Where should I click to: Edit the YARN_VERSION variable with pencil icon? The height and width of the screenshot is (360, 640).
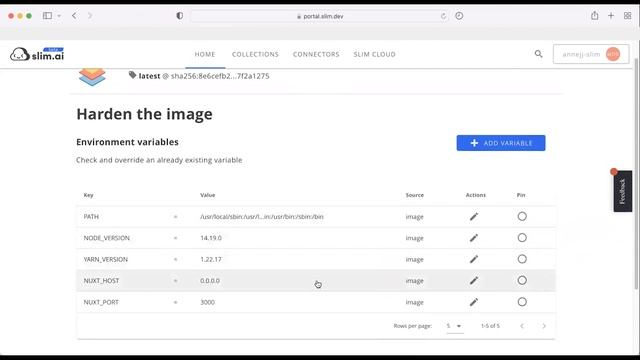[473, 259]
